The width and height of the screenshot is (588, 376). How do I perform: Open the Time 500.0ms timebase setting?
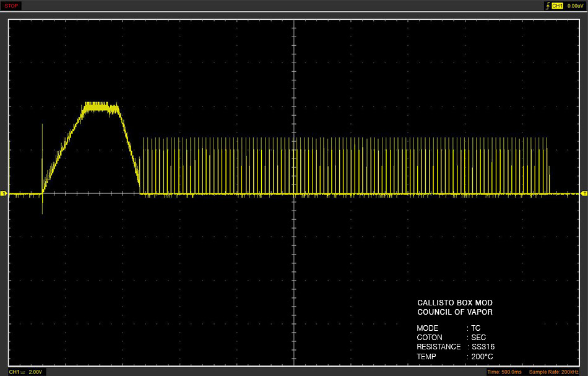[504, 372]
